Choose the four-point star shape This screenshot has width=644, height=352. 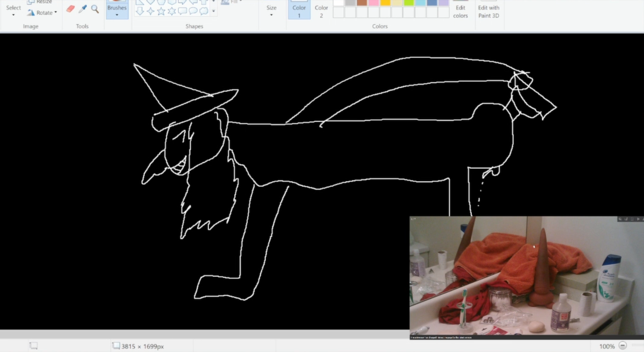pos(151,11)
